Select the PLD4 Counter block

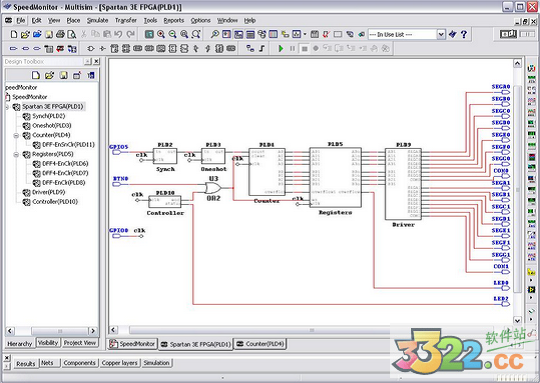tap(267, 172)
